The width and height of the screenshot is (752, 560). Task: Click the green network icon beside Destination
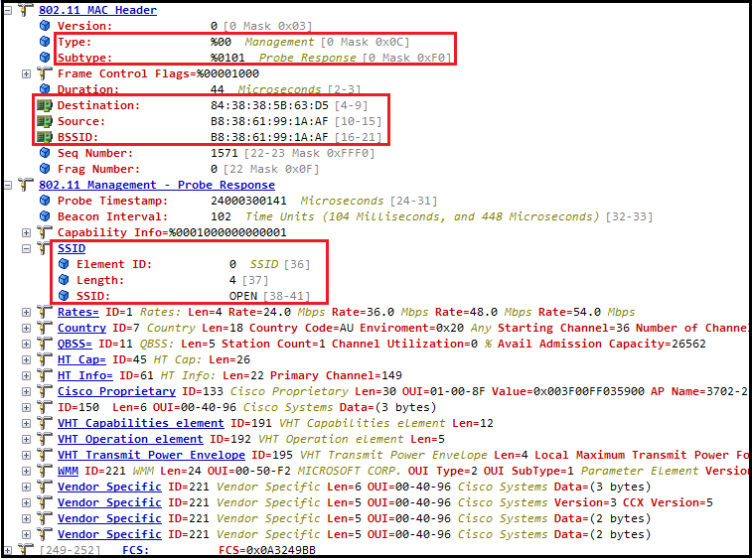tap(44, 105)
